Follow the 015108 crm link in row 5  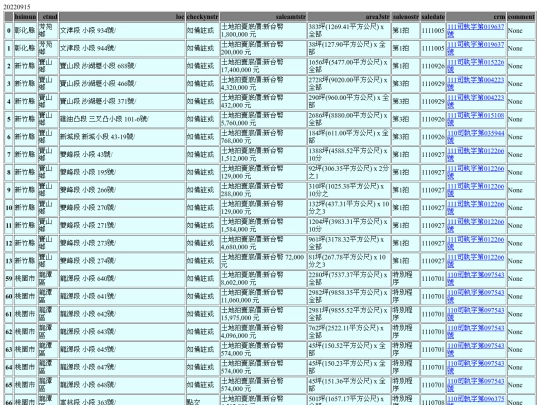(x=476, y=119)
